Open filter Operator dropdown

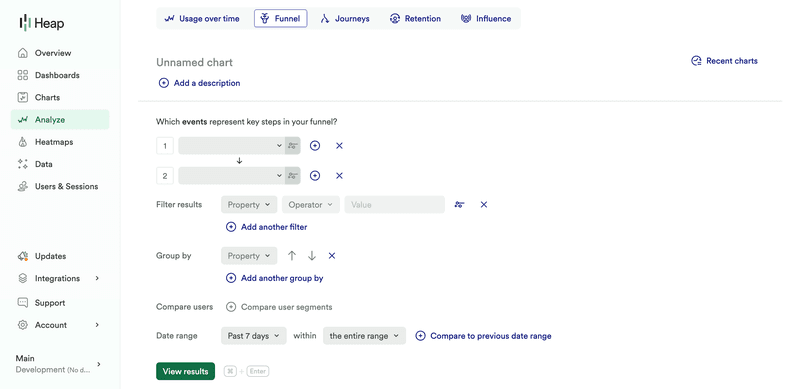point(311,205)
